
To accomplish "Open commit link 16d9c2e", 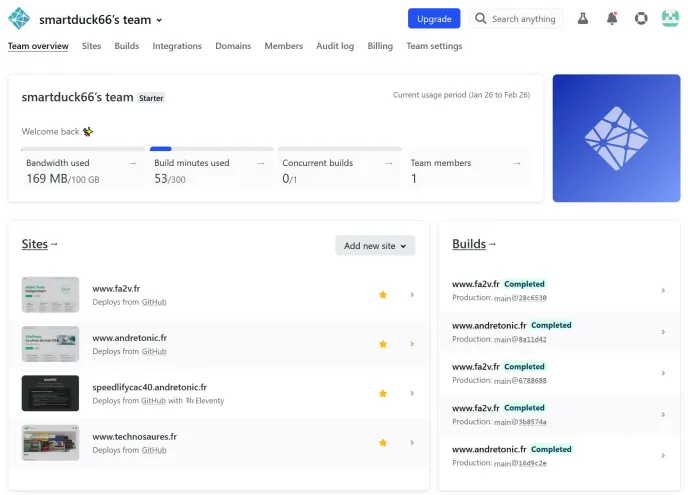I will [x=533, y=463].
